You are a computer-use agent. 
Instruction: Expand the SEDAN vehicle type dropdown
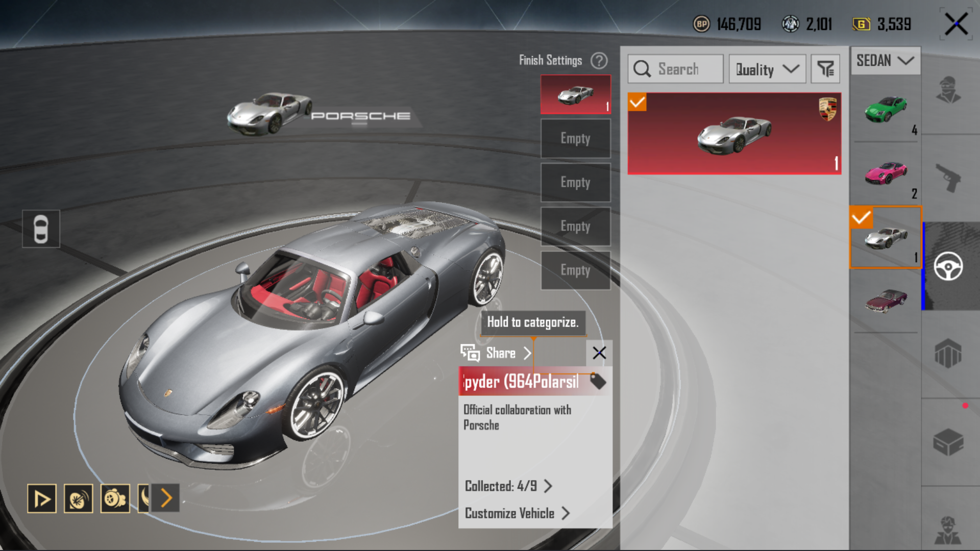[x=886, y=61]
